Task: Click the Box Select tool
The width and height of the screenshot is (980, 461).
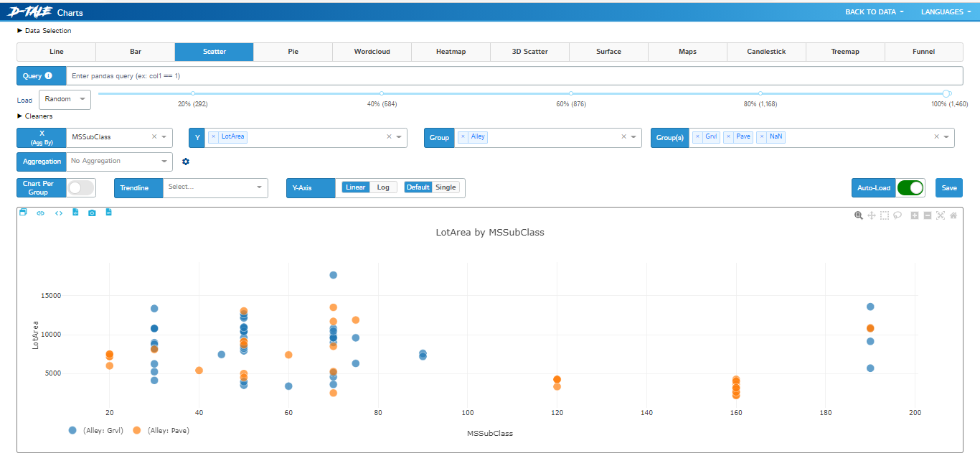Action: coord(884,215)
